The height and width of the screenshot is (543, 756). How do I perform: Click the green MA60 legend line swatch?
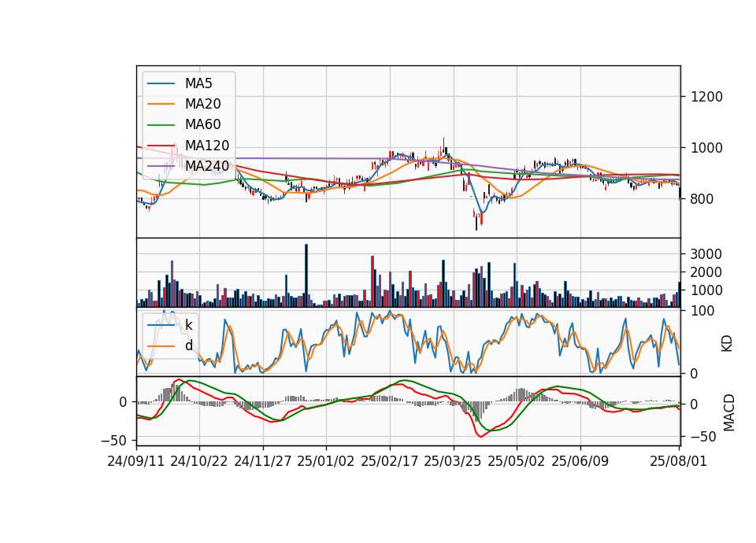click(x=161, y=125)
